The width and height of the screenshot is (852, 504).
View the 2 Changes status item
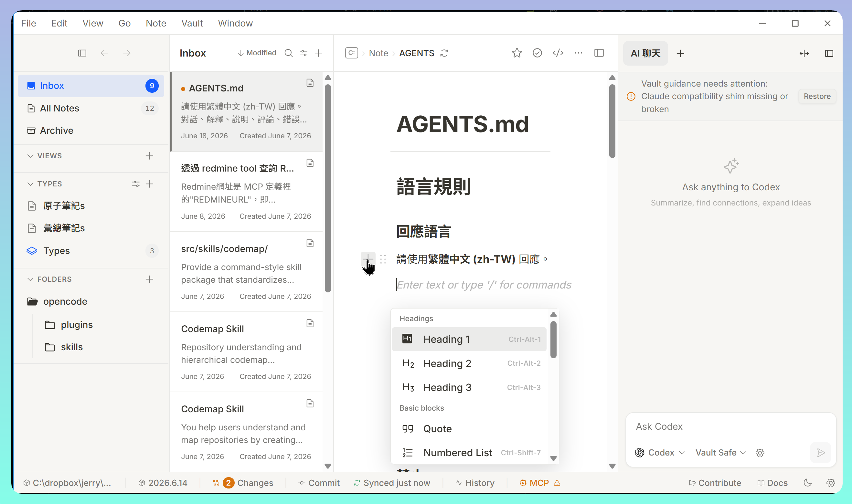[243, 483]
